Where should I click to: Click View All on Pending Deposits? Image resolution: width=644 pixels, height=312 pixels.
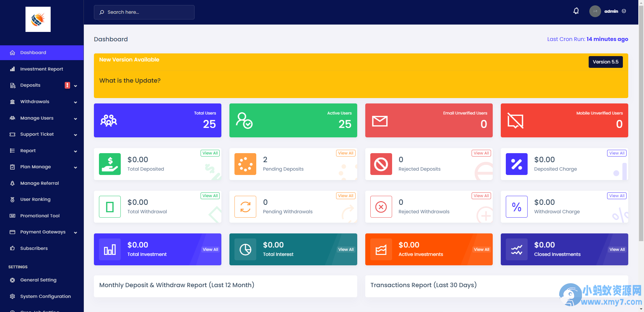(345, 153)
